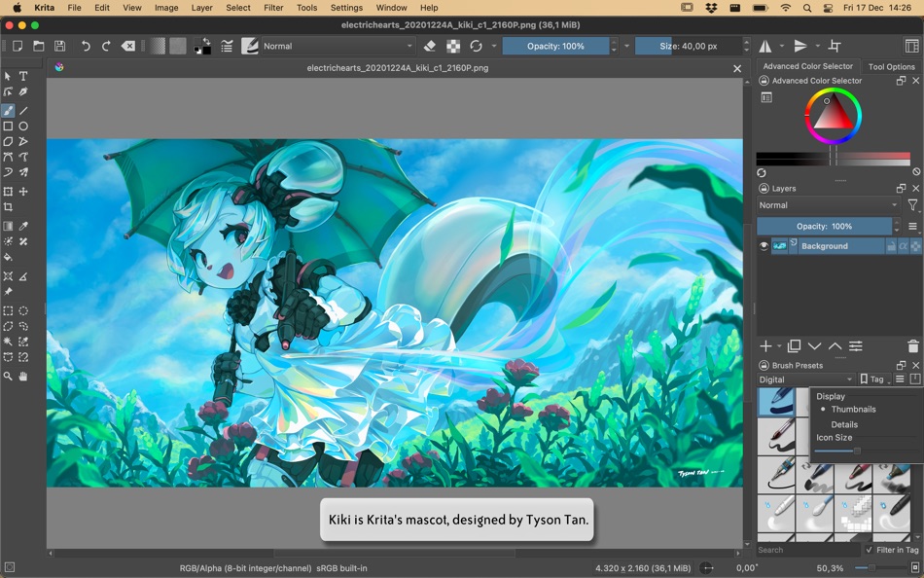The width and height of the screenshot is (924, 578).
Task: Expand the add layer dropdown arrow
Action: [x=779, y=346]
